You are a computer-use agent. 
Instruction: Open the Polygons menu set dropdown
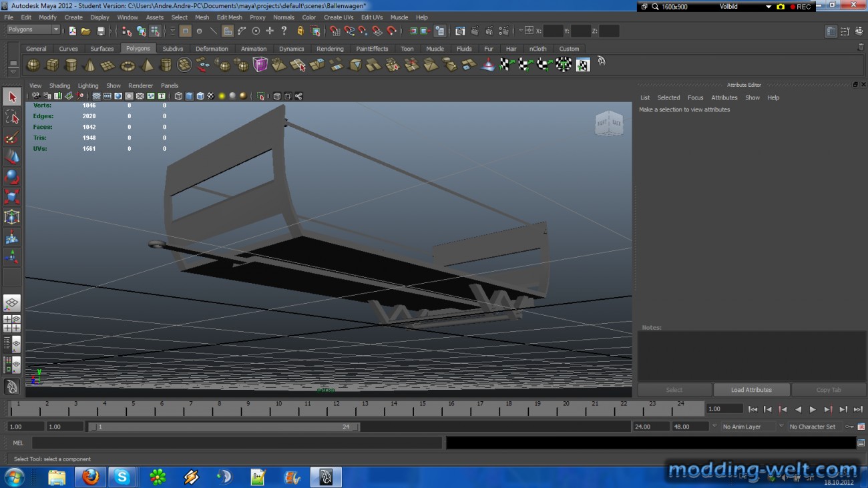coord(33,29)
